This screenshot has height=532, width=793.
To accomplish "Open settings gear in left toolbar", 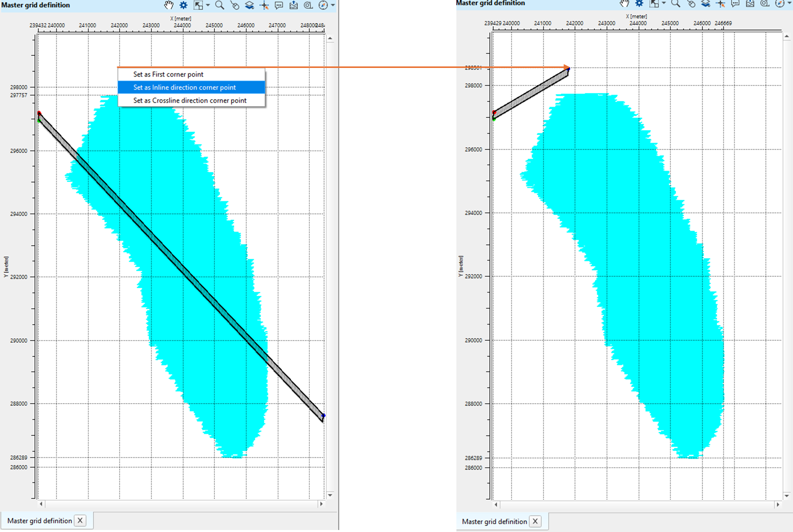I will (x=184, y=5).
